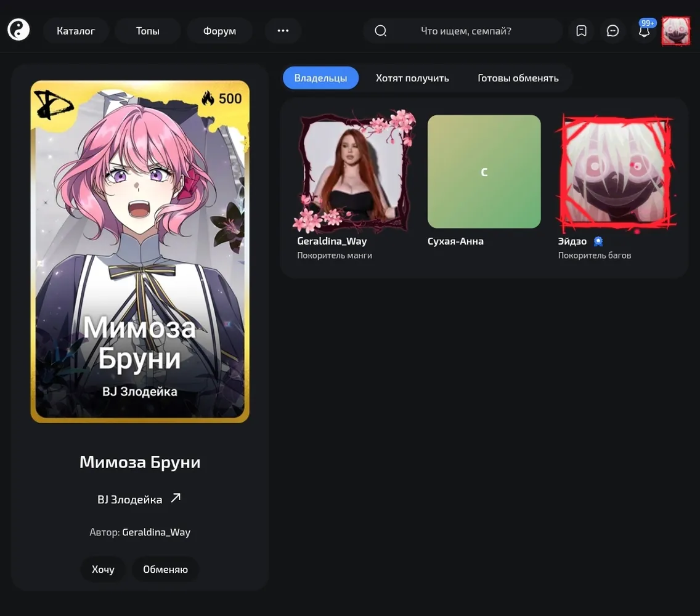700x616 pixels.
Task: Open the bookmarks icon in header
Action: tap(581, 31)
